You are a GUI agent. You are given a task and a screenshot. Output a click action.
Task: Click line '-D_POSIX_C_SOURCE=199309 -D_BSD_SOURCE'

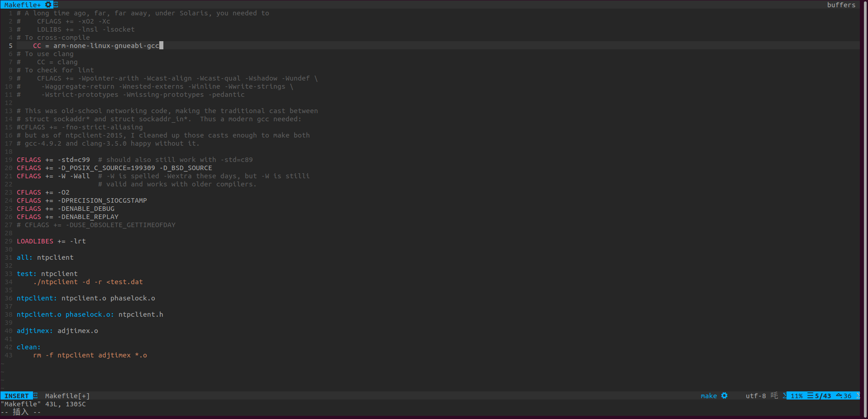(114, 167)
